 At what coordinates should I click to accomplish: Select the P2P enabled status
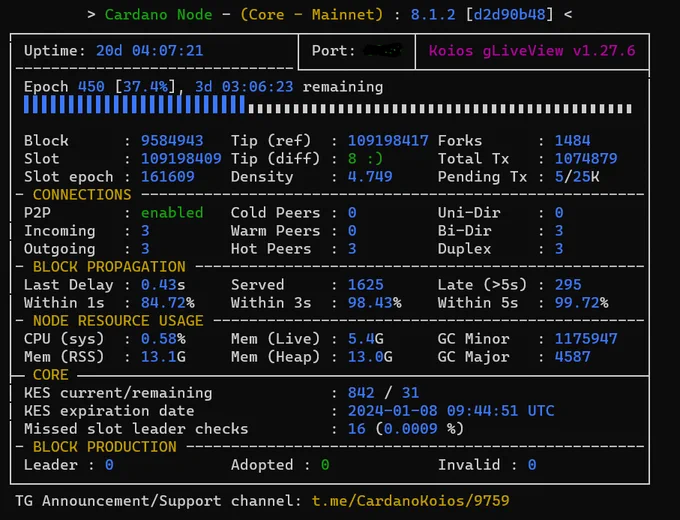tap(172, 213)
